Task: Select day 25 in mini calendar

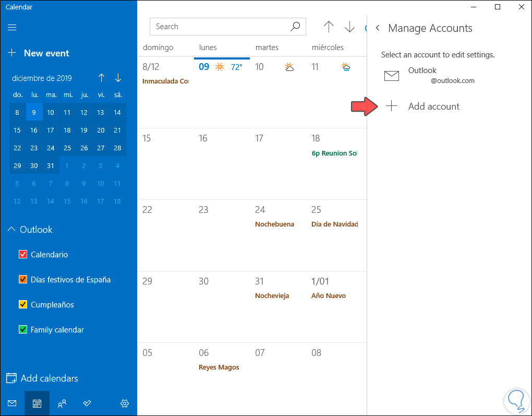Action: pos(67,148)
